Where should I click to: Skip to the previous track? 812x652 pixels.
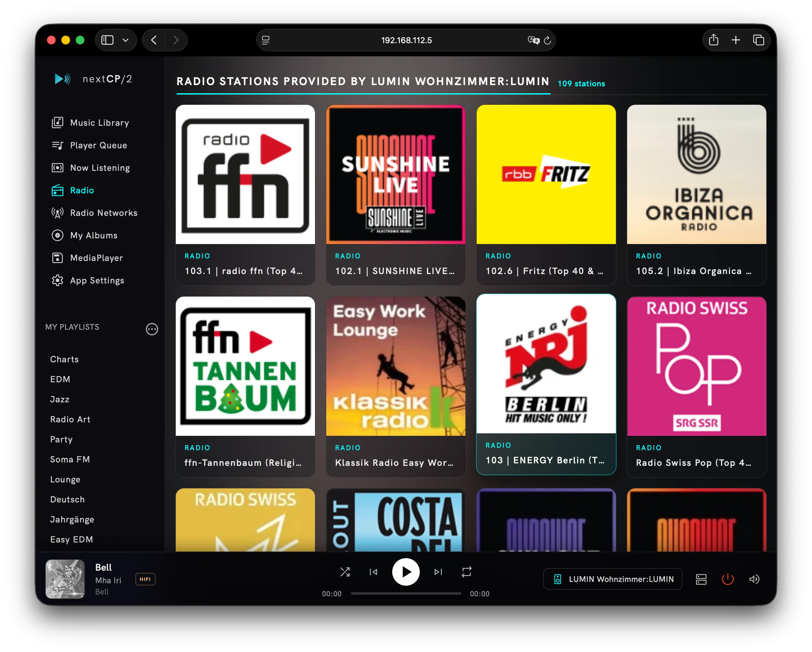[x=373, y=572]
